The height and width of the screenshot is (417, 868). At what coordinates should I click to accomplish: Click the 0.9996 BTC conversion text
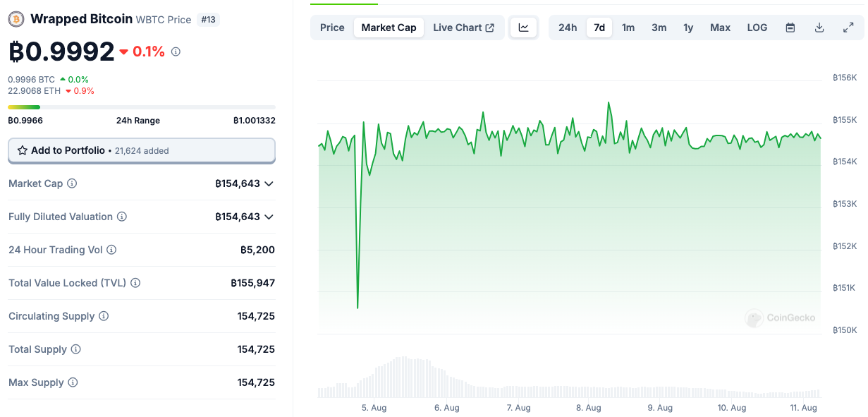[x=32, y=80]
